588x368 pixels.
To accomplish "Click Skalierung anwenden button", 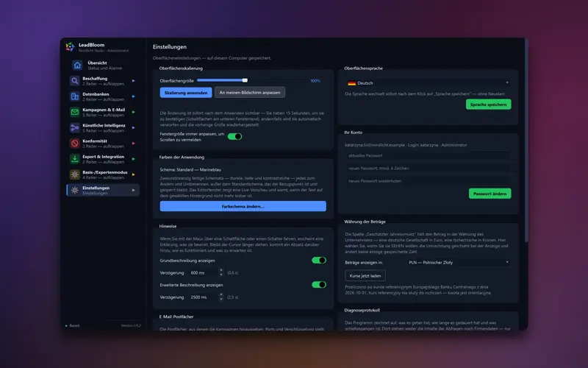I will click(186, 93).
